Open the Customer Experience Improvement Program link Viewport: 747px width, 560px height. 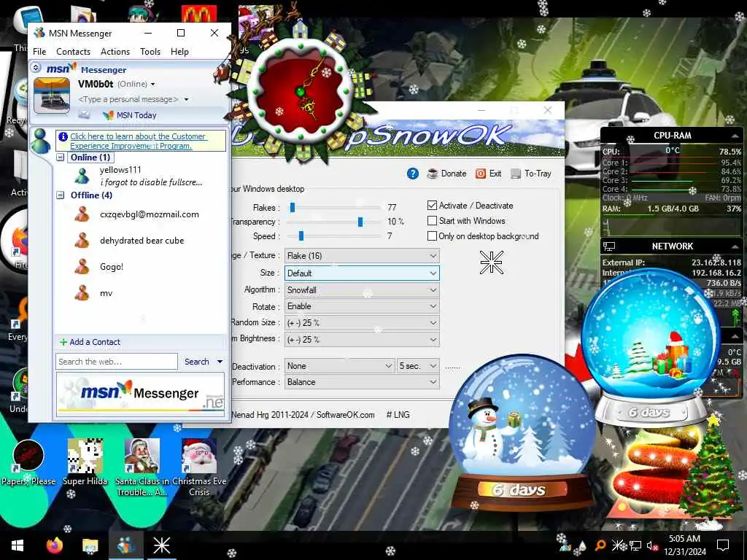[x=138, y=141]
